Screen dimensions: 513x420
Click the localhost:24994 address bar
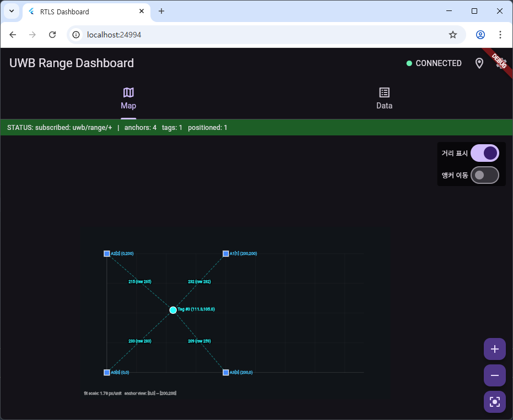click(266, 35)
